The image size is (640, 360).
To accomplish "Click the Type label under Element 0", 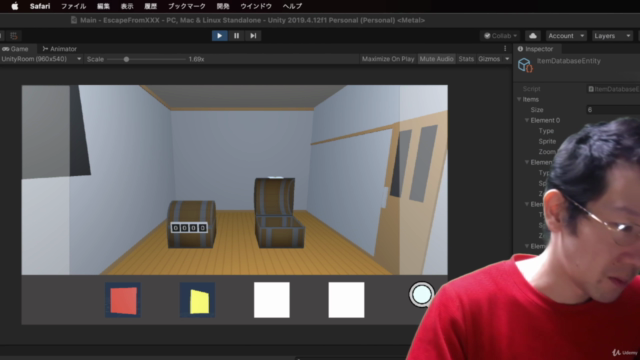I will click(x=546, y=131).
